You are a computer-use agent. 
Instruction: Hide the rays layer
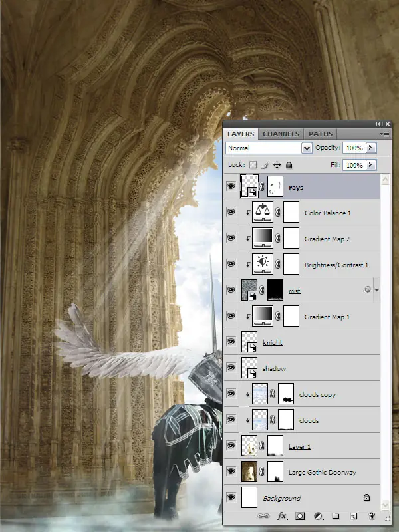point(231,186)
